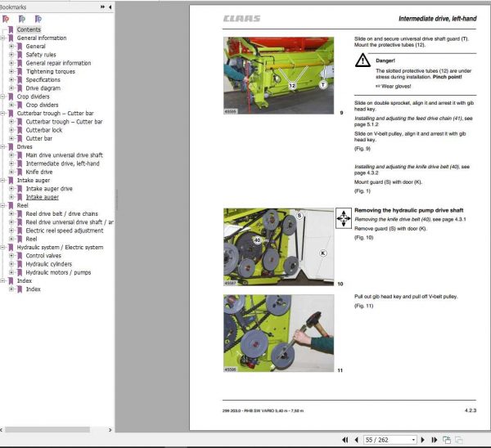
Task: Expand the Reel child bookmark under Reel
Action: coord(11,239)
